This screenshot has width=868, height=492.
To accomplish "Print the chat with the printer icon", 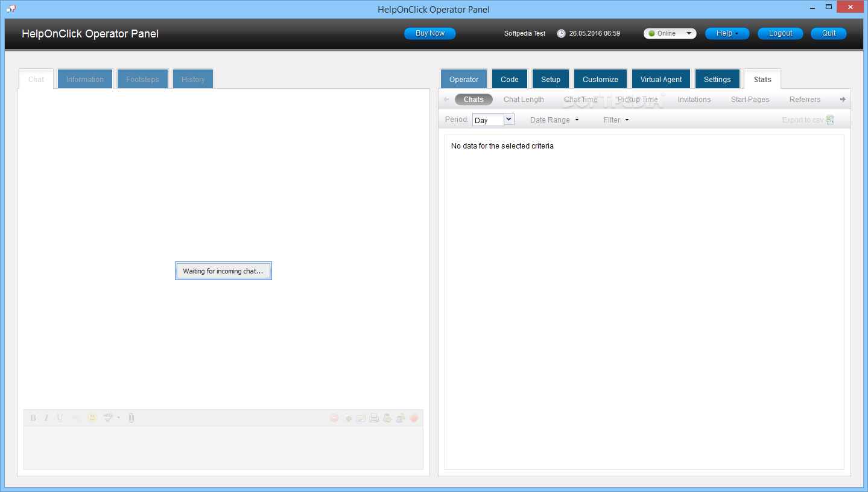I will [374, 418].
